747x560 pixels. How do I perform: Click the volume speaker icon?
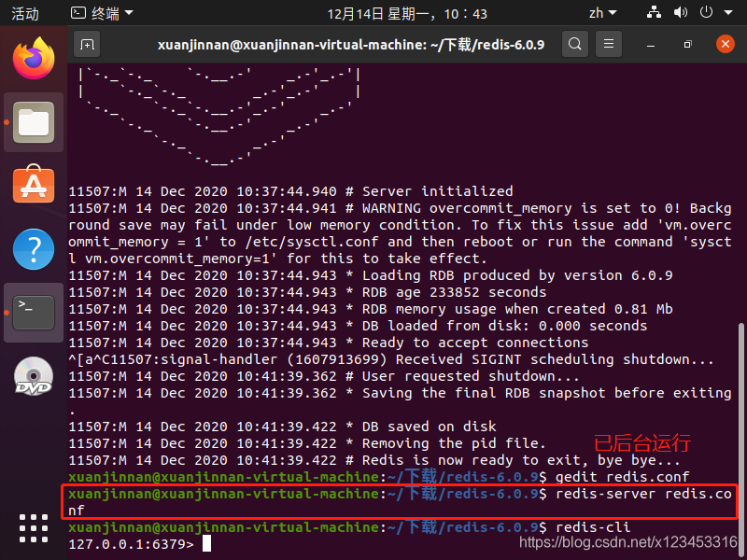(x=681, y=13)
